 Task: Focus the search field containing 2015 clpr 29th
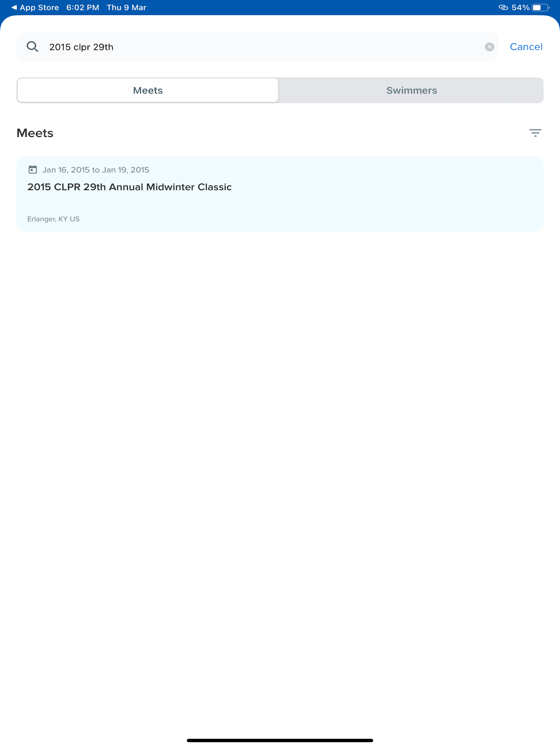(257, 47)
